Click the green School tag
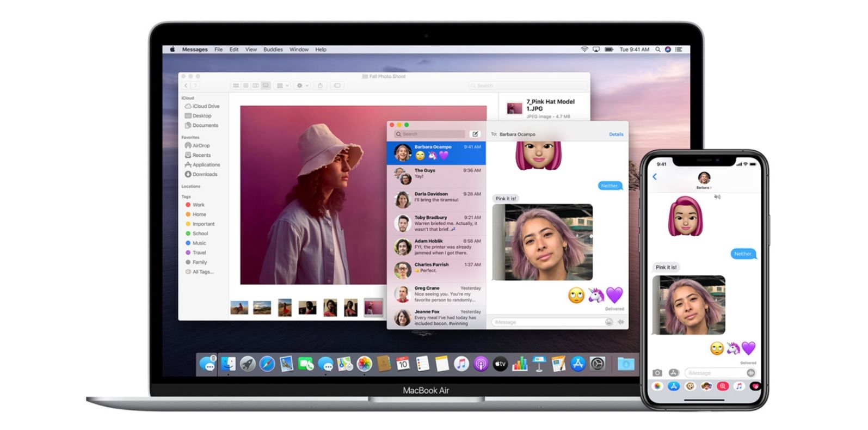The height and width of the screenshot is (430, 868). pos(197,234)
